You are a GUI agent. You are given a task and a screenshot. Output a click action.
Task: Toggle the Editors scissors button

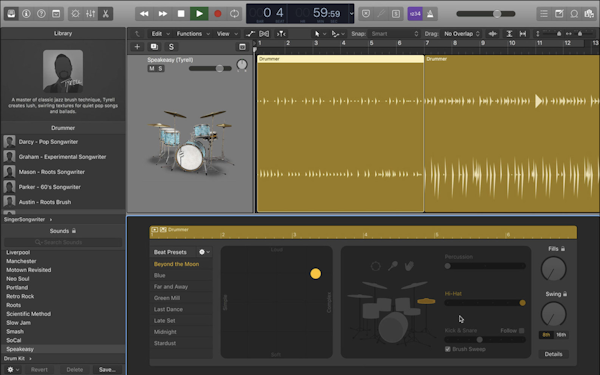[105, 14]
